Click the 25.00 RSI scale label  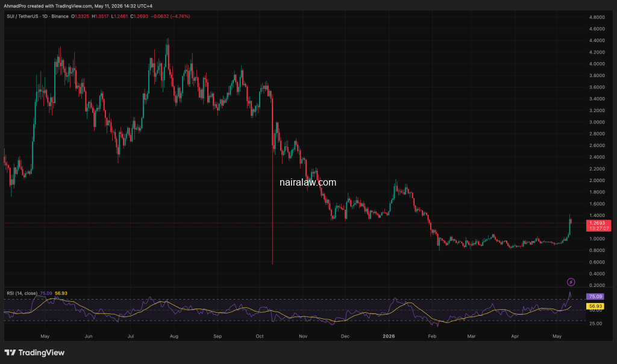pyautogui.click(x=596, y=324)
